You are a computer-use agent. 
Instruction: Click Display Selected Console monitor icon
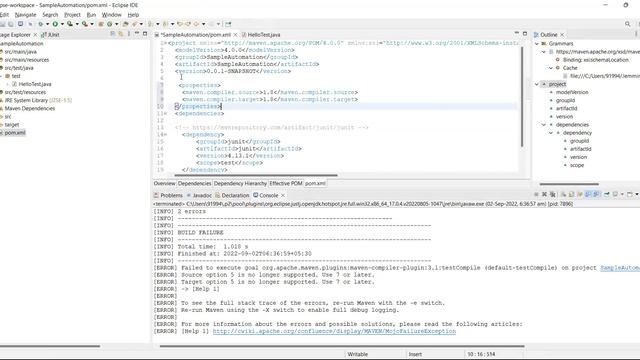[615, 195]
